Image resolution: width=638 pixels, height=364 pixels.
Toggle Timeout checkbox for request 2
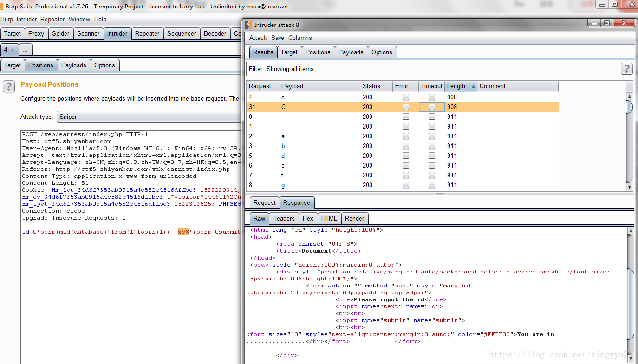pyautogui.click(x=432, y=136)
